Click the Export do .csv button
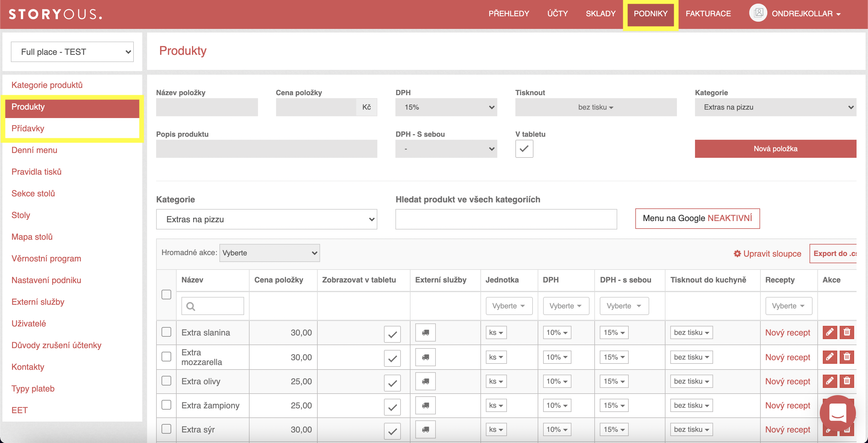The width and height of the screenshot is (868, 443). 833,254
